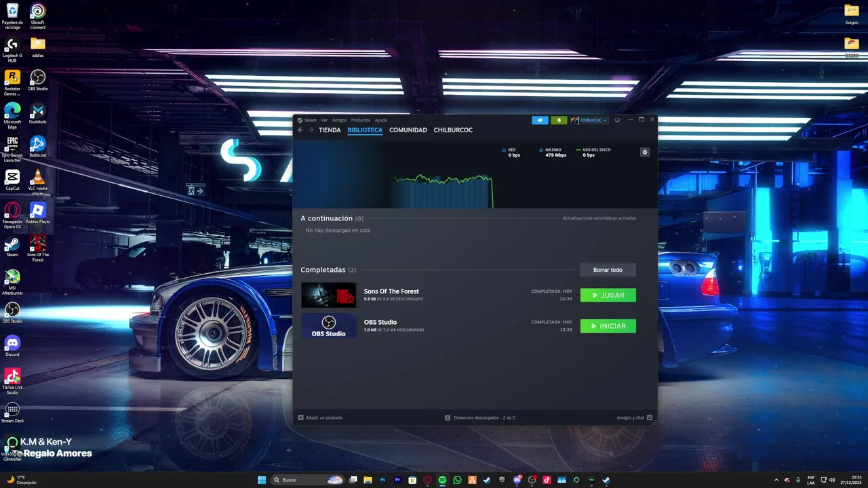Select Steam desktop shortcut icon

pos(12,247)
